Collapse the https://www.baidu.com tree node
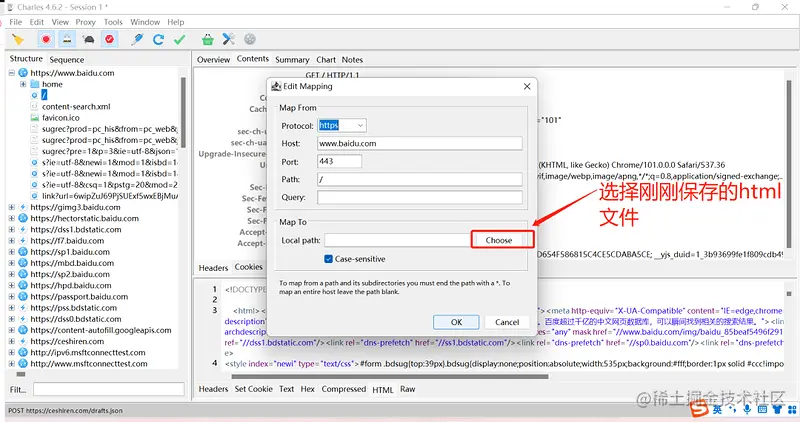Viewport: 800px width, 422px height. click(x=11, y=73)
